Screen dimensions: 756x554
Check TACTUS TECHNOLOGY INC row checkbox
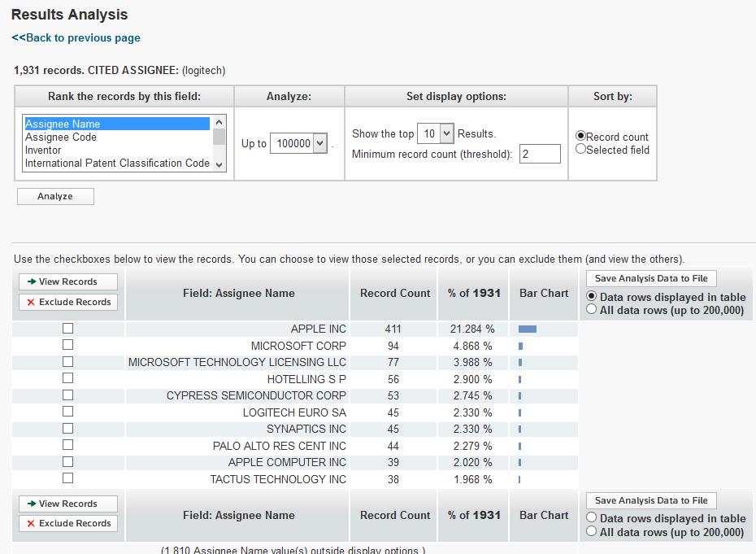point(68,478)
